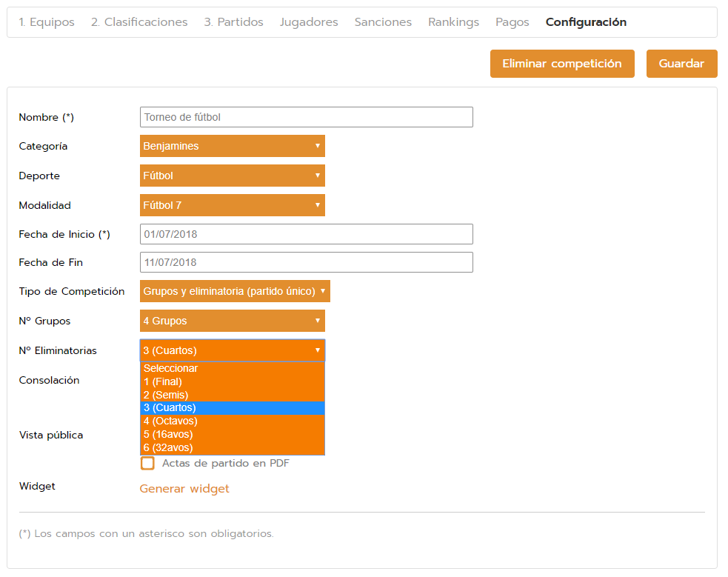Image resolution: width=728 pixels, height=577 pixels.
Task: Open the Deporte dropdown
Action: coord(232,176)
